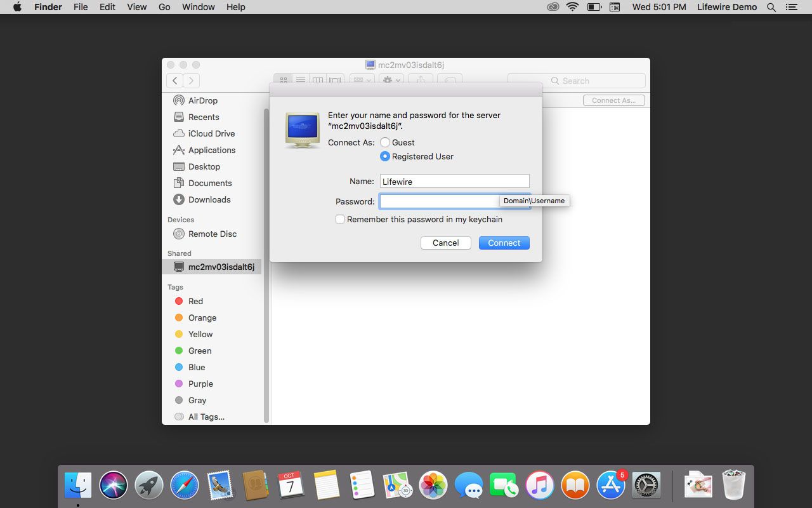
Task: Go forward with the Finder forward arrow
Action: point(192,81)
